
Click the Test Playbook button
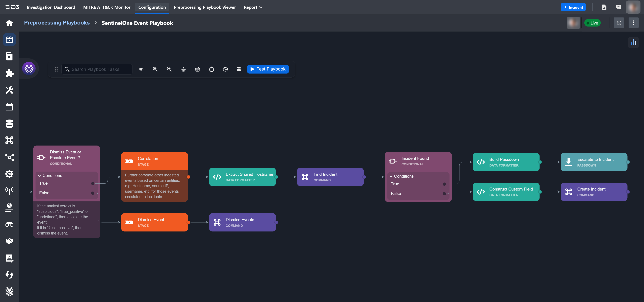click(268, 69)
